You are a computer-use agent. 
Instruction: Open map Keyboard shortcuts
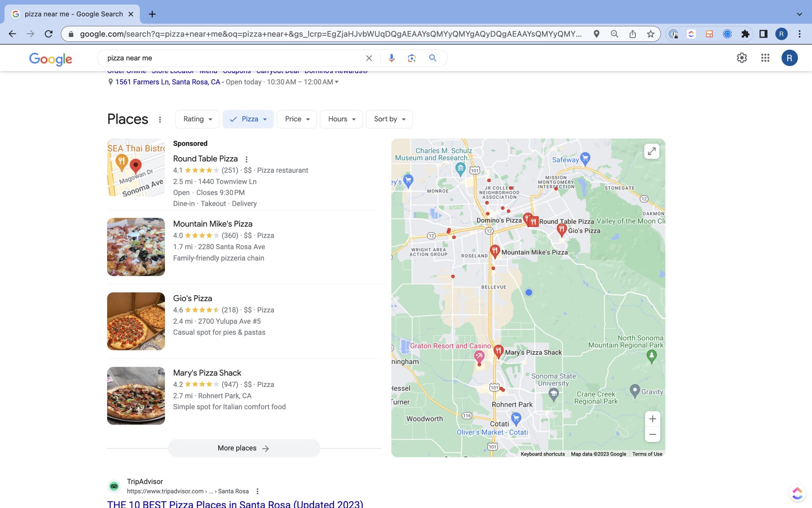point(543,454)
